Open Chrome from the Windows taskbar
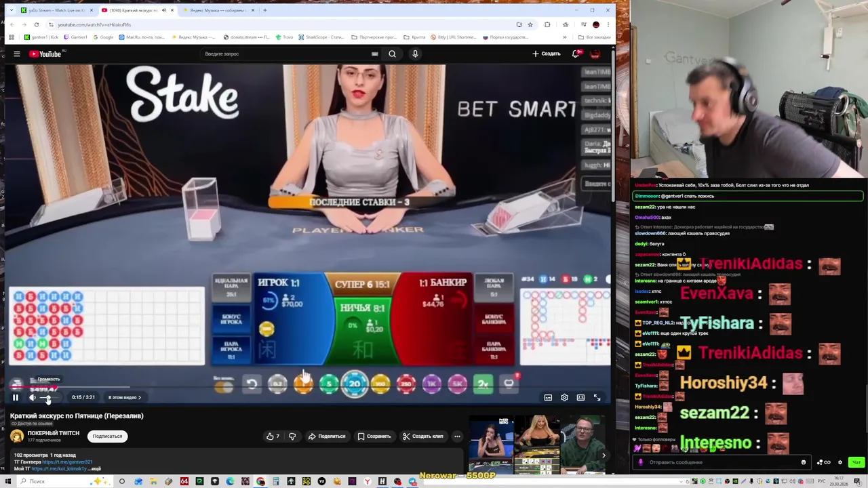868x488 pixels. point(260,481)
